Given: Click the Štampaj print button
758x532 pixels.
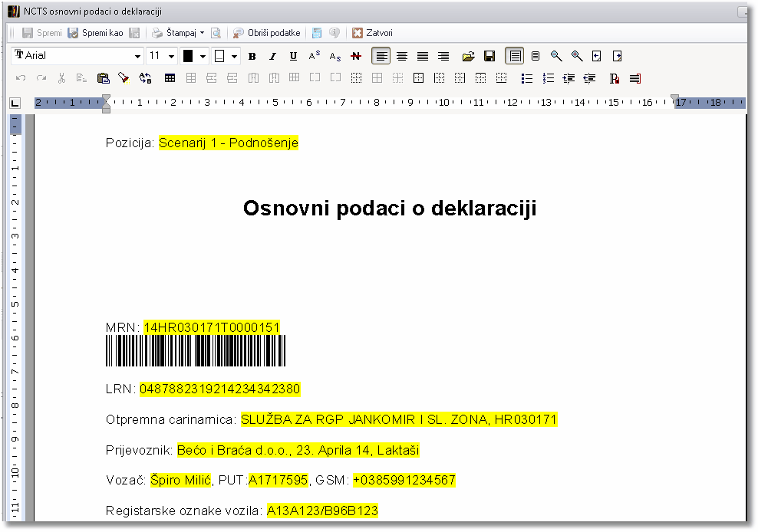Looking at the screenshot, I should click(174, 33).
